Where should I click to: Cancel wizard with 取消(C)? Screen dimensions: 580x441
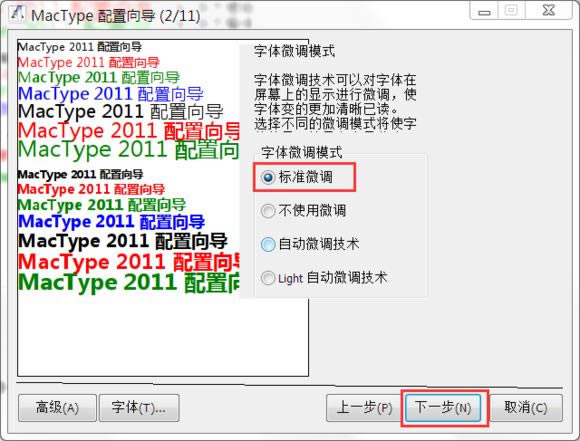(x=526, y=408)
